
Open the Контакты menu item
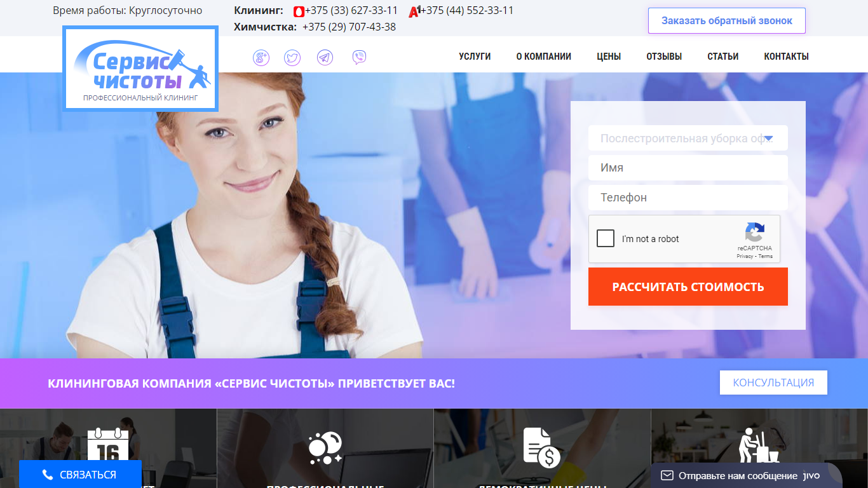click(x=786, y=57)
